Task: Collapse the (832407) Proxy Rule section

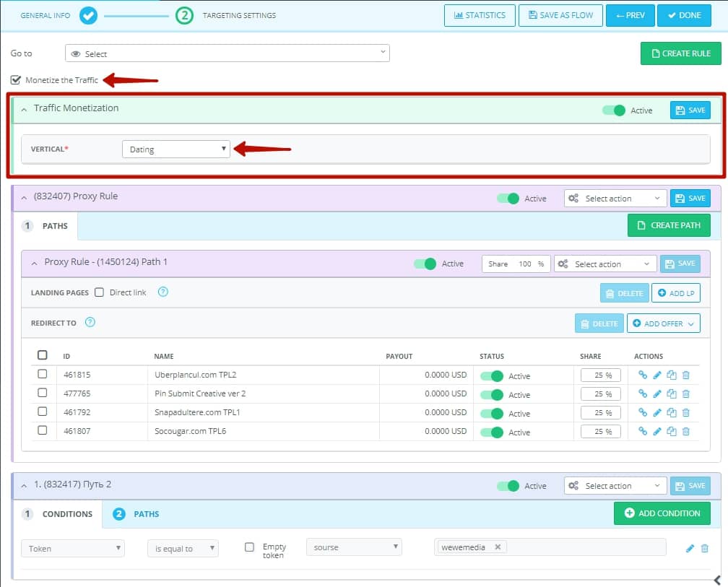Action: click(x=24, y=197)
